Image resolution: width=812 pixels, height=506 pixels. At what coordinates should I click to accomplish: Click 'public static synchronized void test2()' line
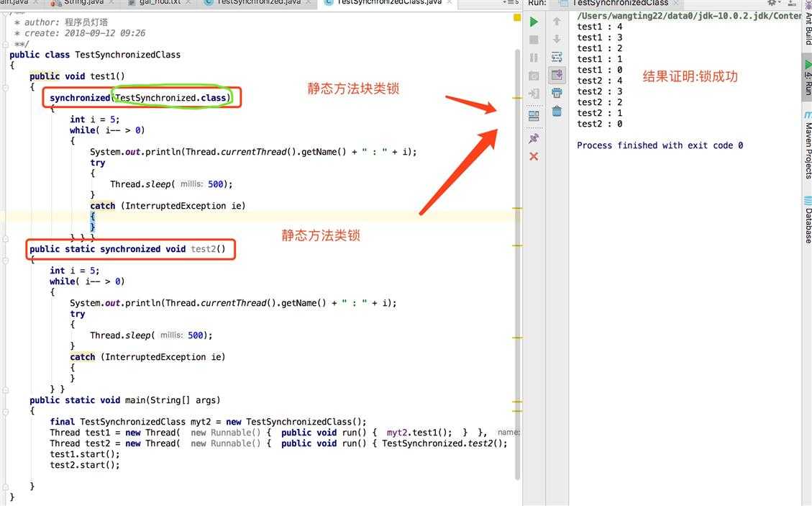click(x=127, y=249)
